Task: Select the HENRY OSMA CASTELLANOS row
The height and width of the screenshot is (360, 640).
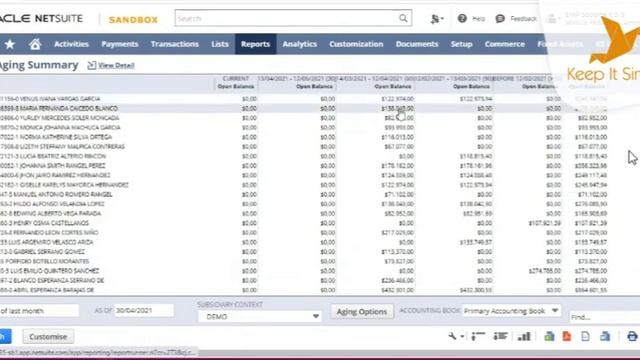Action: tap(304, 223)
